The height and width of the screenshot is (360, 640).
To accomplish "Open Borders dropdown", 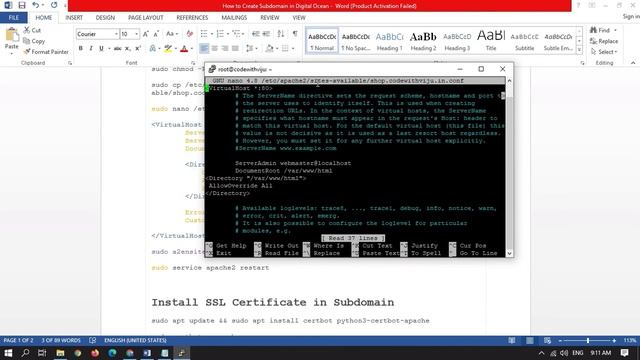I will [293, 49].
